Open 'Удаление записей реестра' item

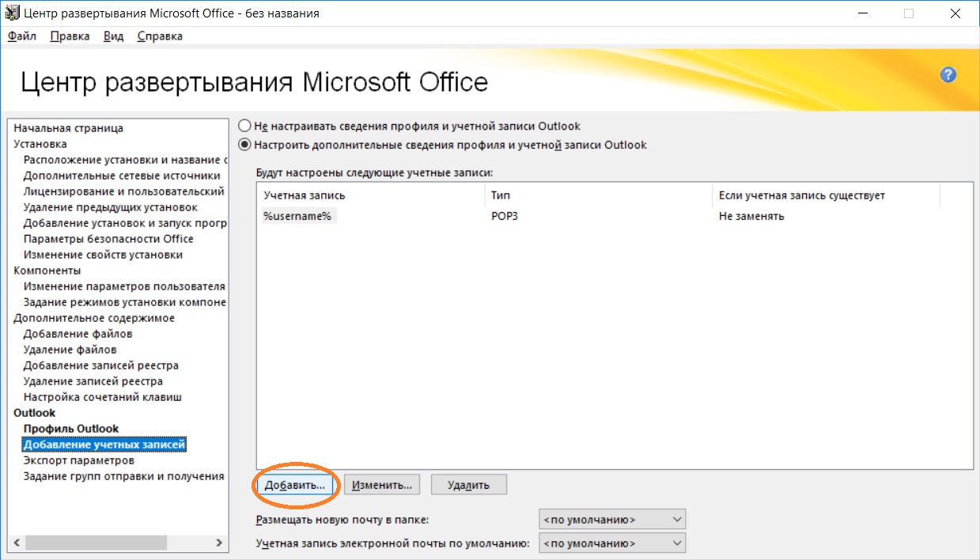(93, 381)
